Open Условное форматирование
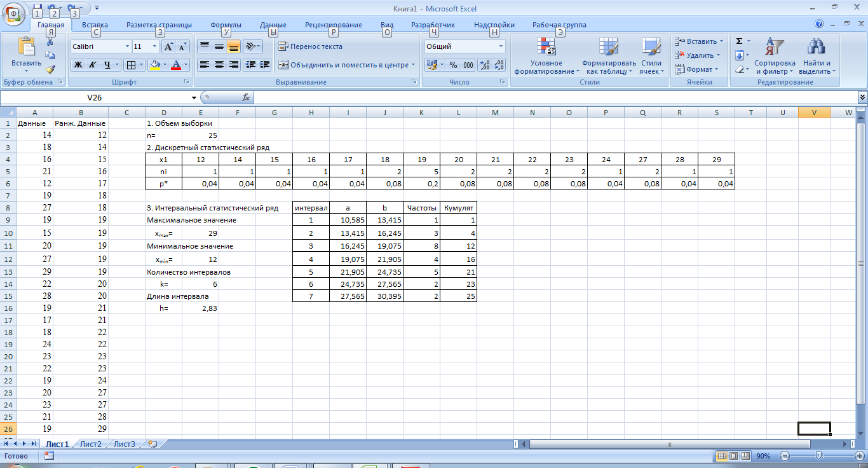Viewport: 868px width, 468px height. pos(546,56)
